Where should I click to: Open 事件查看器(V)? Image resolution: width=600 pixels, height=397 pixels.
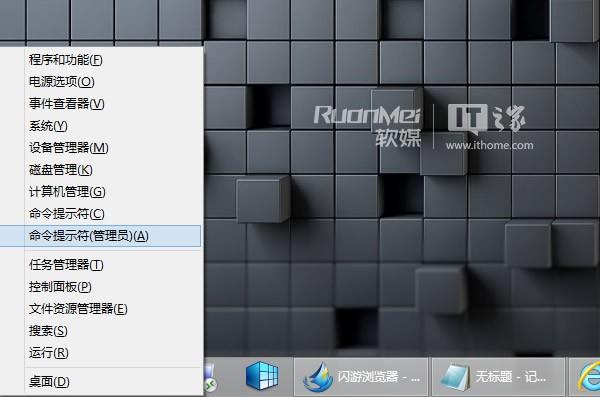pyautogui.click(x=101, y=104)
